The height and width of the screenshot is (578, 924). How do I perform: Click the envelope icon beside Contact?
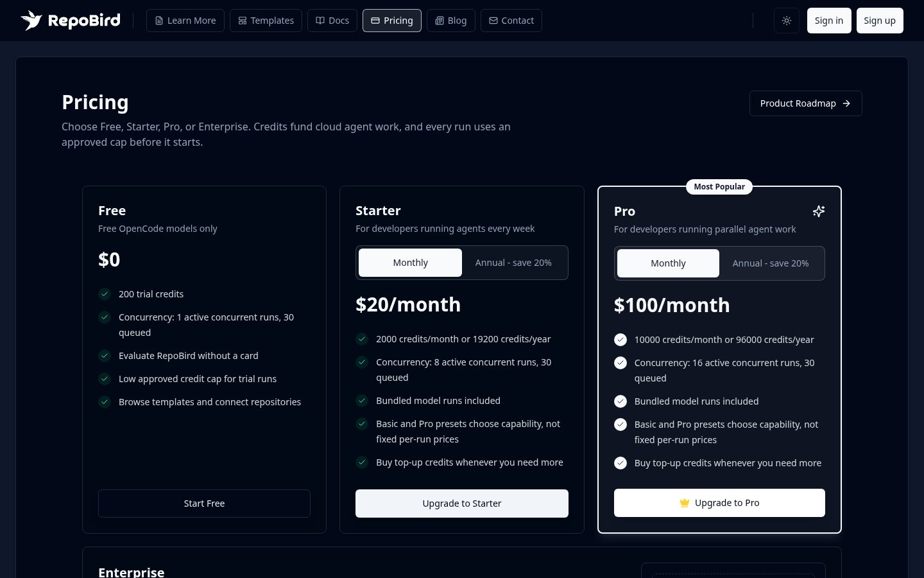pyautogui.click(x=493, y=21)
